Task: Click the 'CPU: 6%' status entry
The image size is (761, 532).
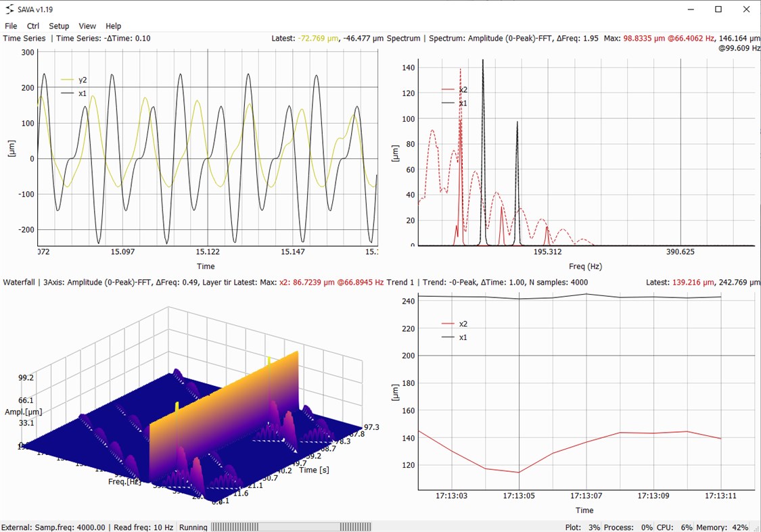Action: [x=674, y=527]
